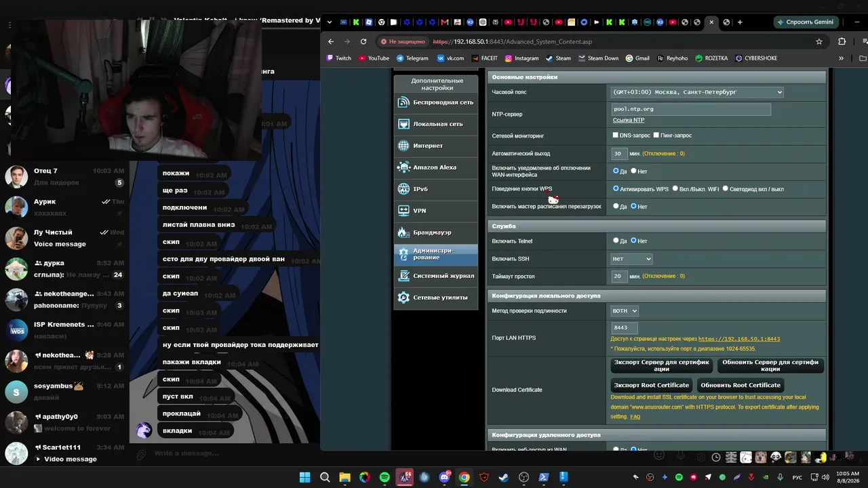Image resolution: width=868 pixels, height=488 pixels.
Task: Select Нет for Telnet
Action: pos(634,241)
